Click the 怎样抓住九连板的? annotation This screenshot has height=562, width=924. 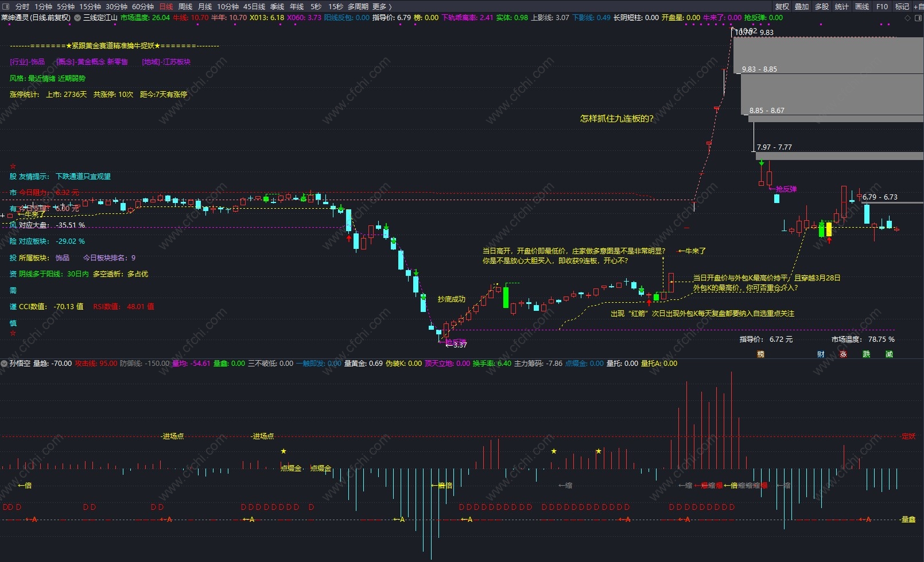point(617,119)
